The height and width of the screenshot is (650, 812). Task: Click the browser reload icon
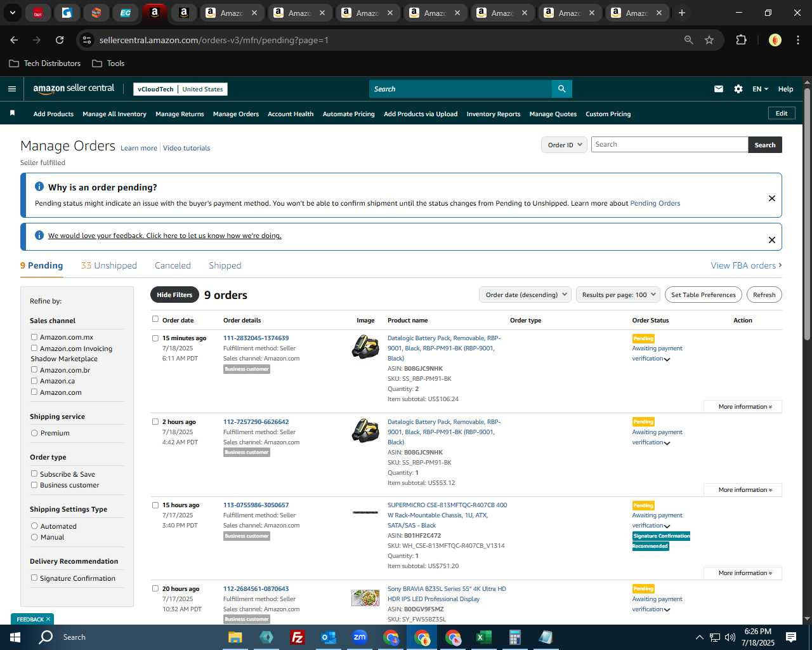[60, 40]
